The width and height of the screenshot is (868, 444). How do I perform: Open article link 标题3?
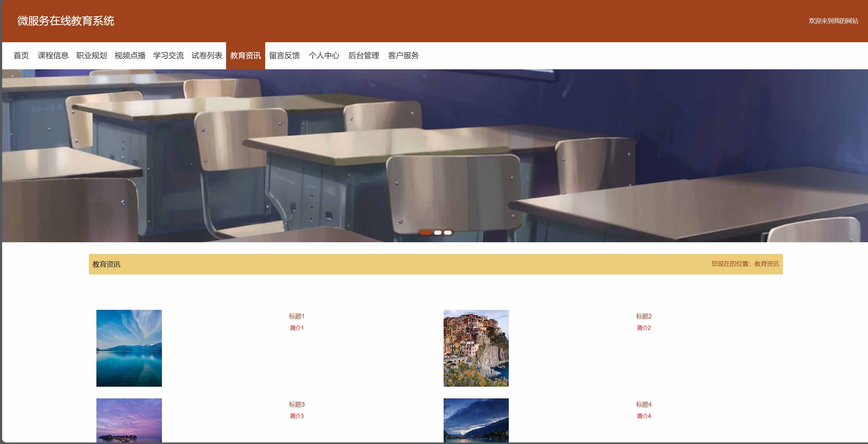pos(297,405)
